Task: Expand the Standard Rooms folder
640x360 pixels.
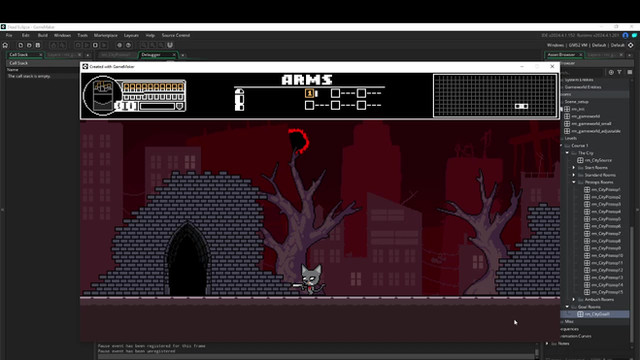Action: [x=573, y=175]
